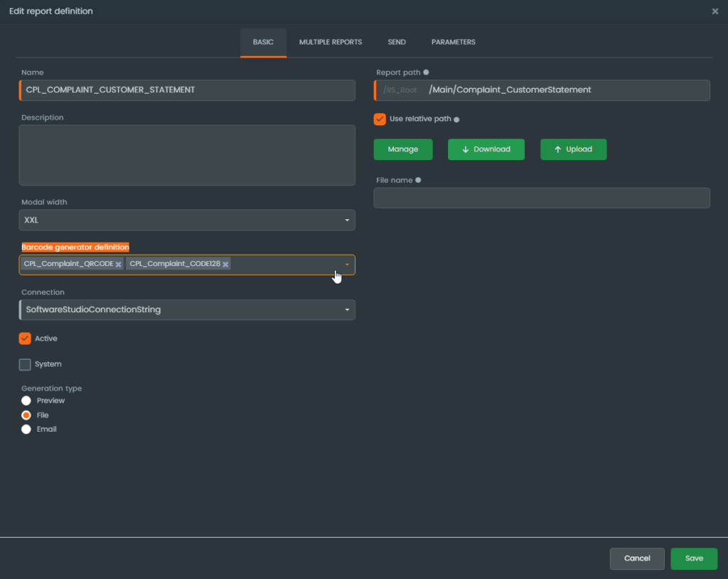Uncheck the Use relative path checkbox
This screenshot has width=728, height=579.
pyautogui.click(x=380, y=119)
